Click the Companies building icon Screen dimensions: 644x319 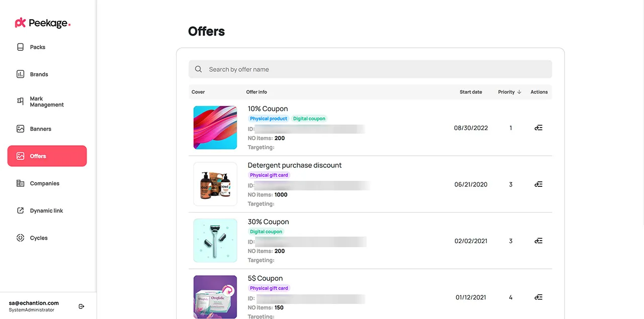coord(21,183)
